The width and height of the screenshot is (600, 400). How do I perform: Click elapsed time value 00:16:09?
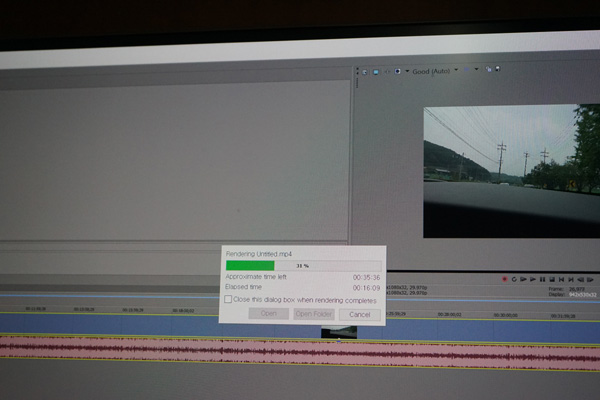pos(366,288)
